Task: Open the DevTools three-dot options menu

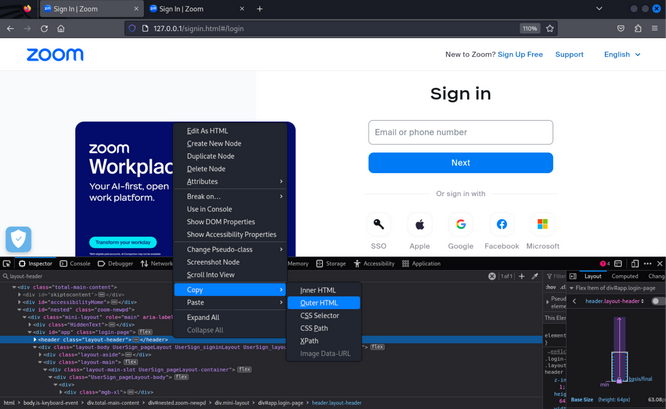Action: pos(648,264)
